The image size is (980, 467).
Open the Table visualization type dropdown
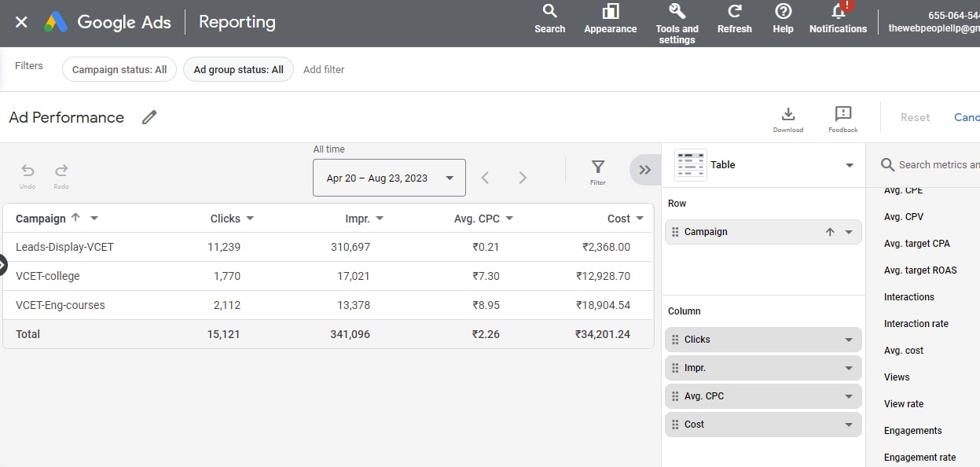pos(849,165)
